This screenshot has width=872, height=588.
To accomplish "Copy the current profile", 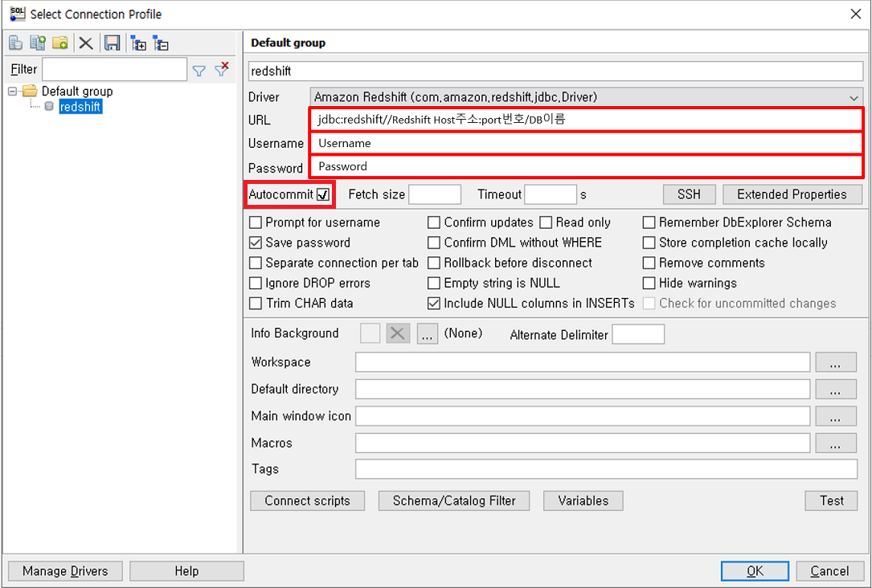I will point(38,43).
